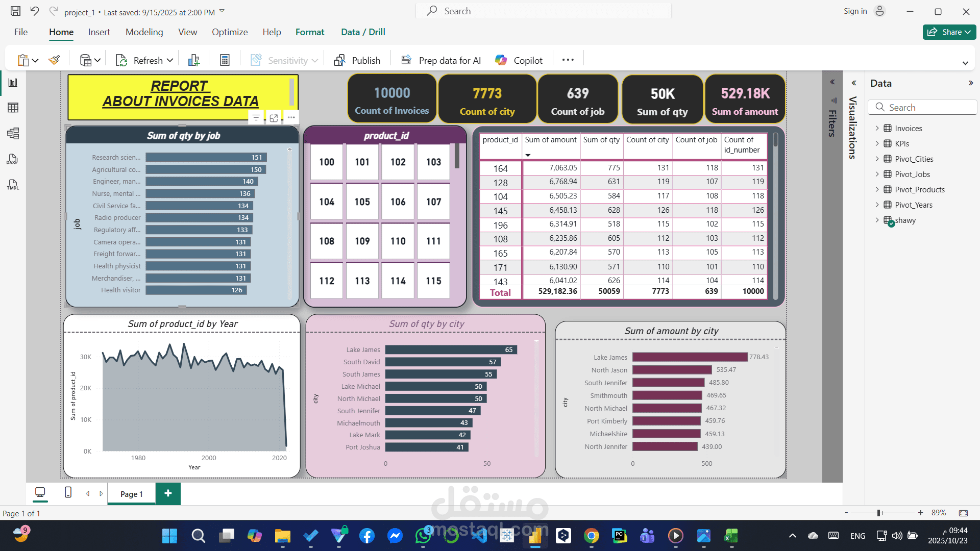Add a new report page
This screenshot has width=980, height=551.
(x=168, y=493)
